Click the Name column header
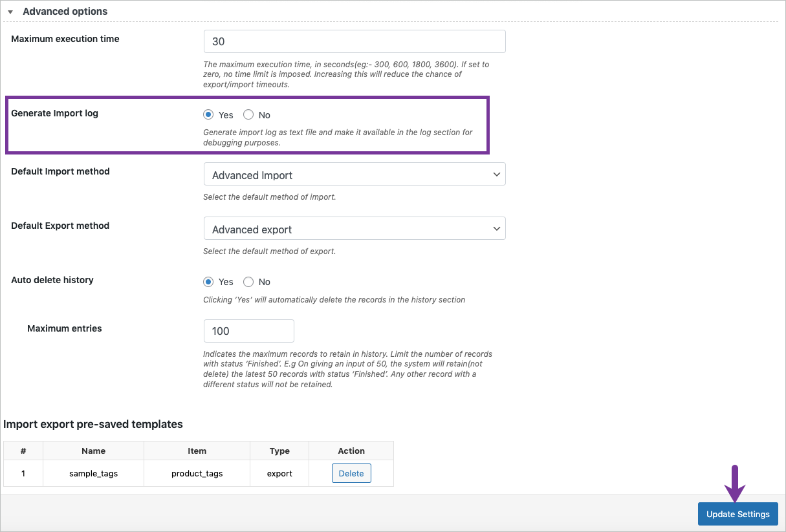 [x=93, y=451]
